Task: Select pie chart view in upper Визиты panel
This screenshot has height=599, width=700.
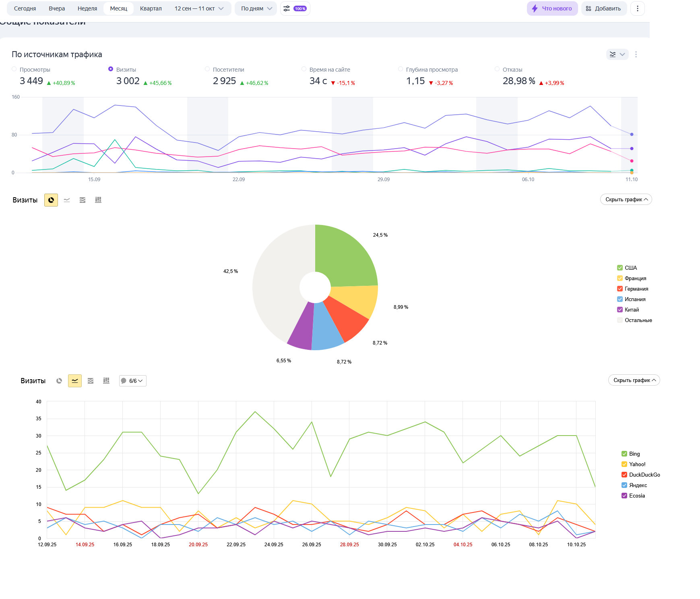Action: [51, 200]
